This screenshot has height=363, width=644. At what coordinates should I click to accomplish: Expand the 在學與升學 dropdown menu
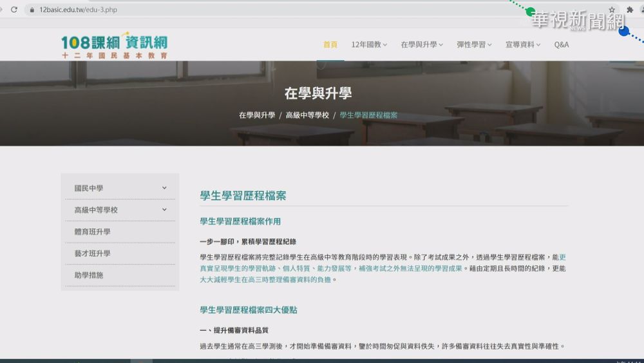422,44
